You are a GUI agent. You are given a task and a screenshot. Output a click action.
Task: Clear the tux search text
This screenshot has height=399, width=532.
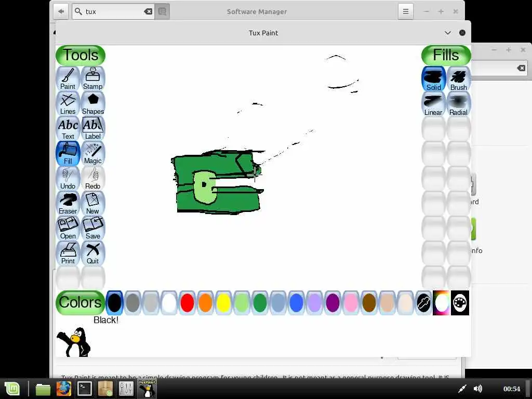pos(148,11)
